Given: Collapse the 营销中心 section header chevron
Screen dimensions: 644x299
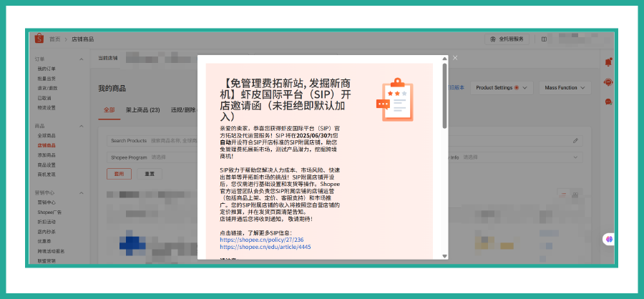Looking at the screenshot, I should [82, 192].
